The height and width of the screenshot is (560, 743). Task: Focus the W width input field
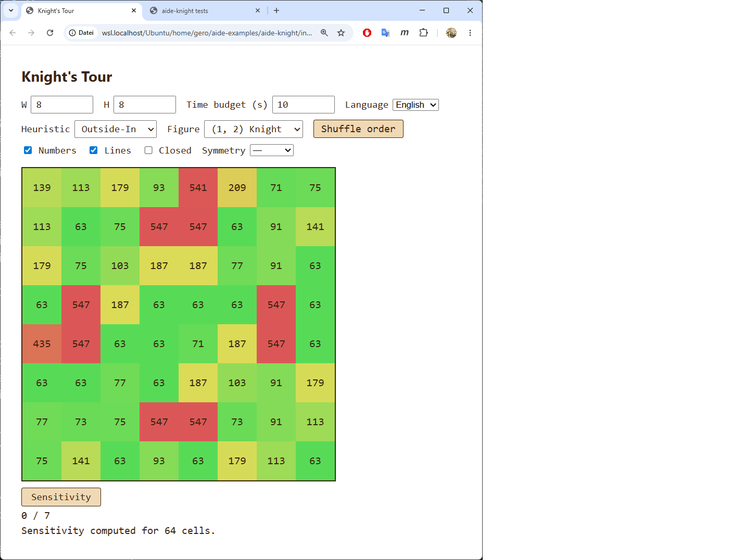[x=62, y=105]
